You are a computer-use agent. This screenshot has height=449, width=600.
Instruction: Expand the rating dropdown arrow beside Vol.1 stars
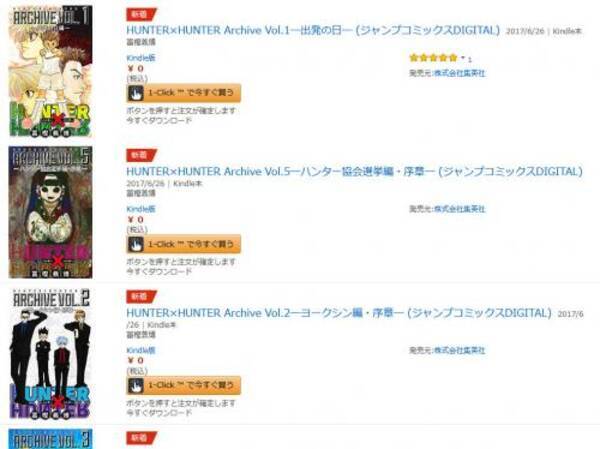click(x=463, y=58)
